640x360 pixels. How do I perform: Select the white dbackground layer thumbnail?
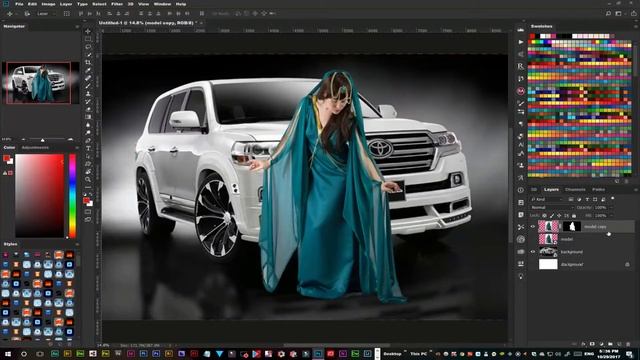click(x=548, y=264)
